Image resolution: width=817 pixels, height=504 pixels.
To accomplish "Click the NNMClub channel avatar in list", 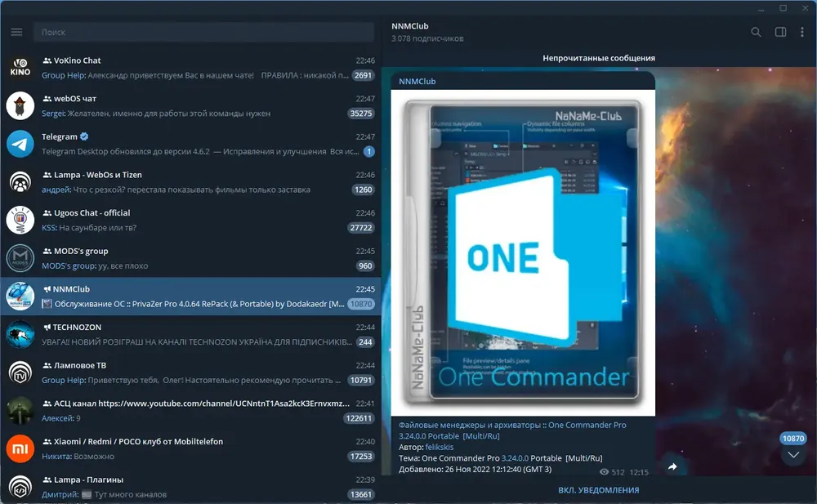I will 20,296.
